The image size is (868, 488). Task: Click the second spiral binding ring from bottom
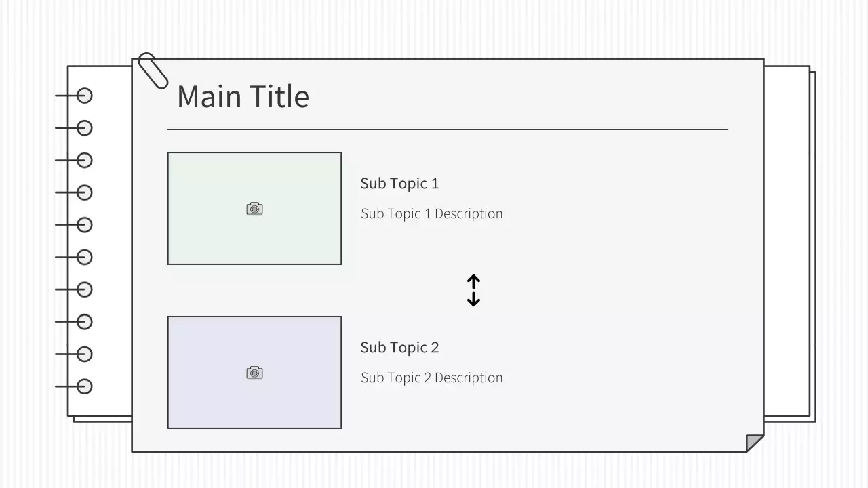pyautogui.click(x=84, y=354)
